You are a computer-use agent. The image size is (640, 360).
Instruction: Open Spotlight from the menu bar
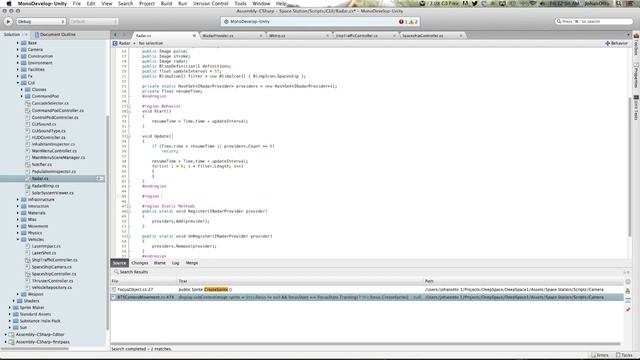[x=619, y=3]
